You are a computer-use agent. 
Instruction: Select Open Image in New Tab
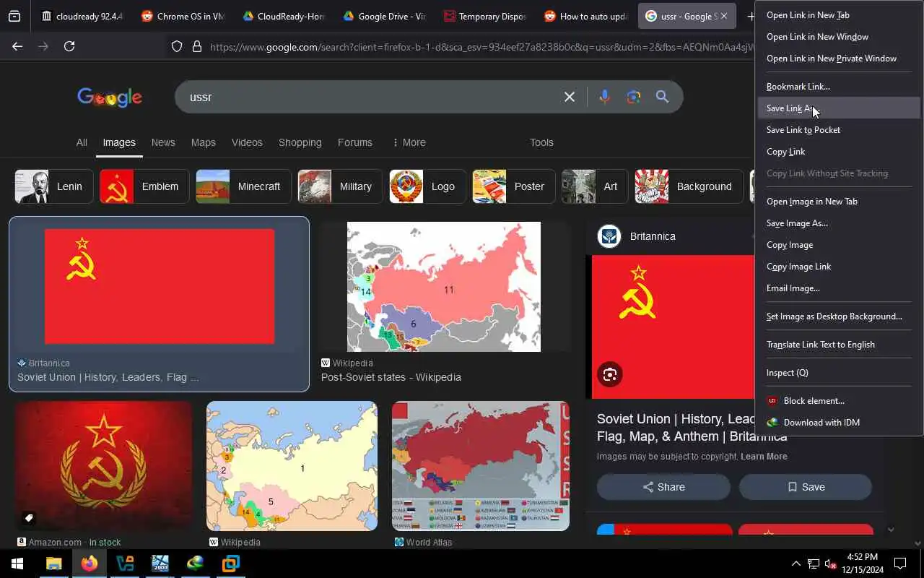click(x=839, y=202)
